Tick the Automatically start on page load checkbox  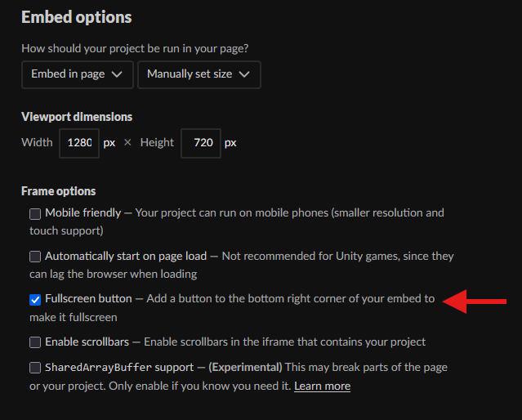pyautogui.click(x=35, y=257)
